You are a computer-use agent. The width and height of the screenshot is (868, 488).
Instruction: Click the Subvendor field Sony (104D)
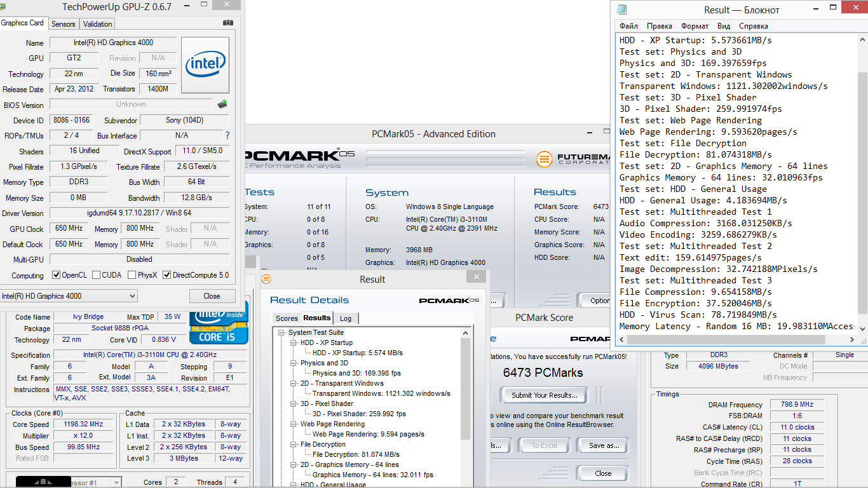184,120
